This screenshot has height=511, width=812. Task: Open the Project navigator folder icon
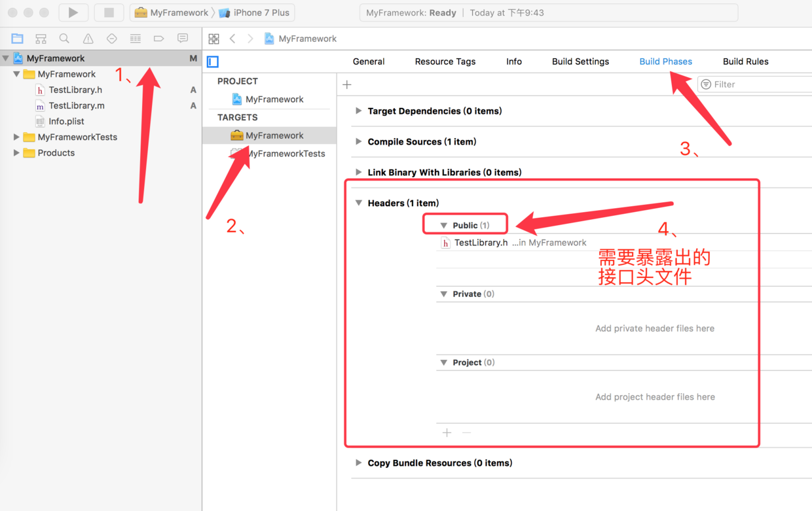(x=18, y=39)
